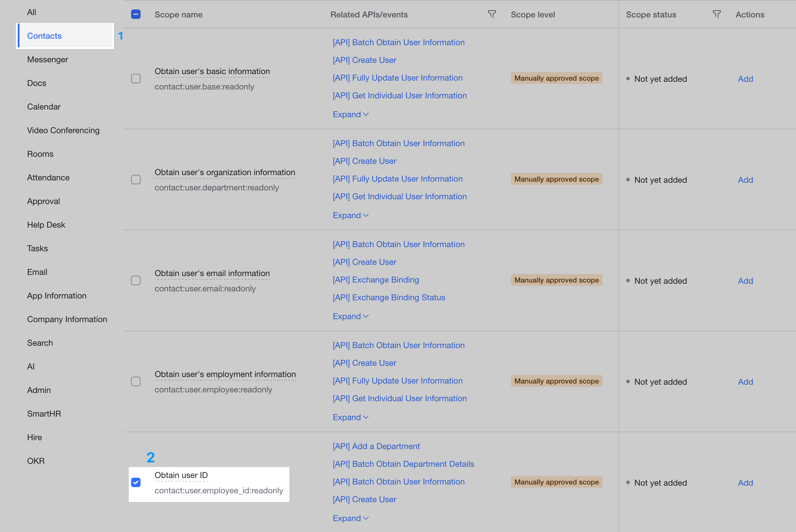
Task: Expand employment information API list
Action: (x=350, y=417)
